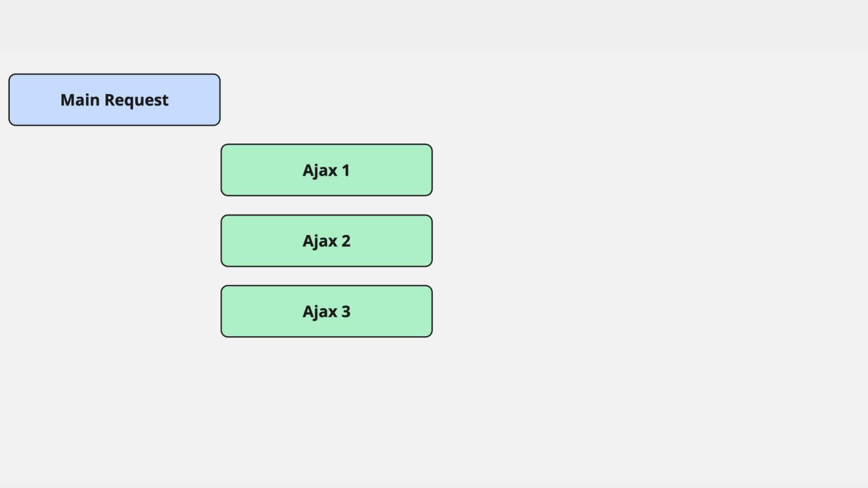Click the word "Ajax" in Ajax 3
Screen dimensions: 868x488
[319, 311]
